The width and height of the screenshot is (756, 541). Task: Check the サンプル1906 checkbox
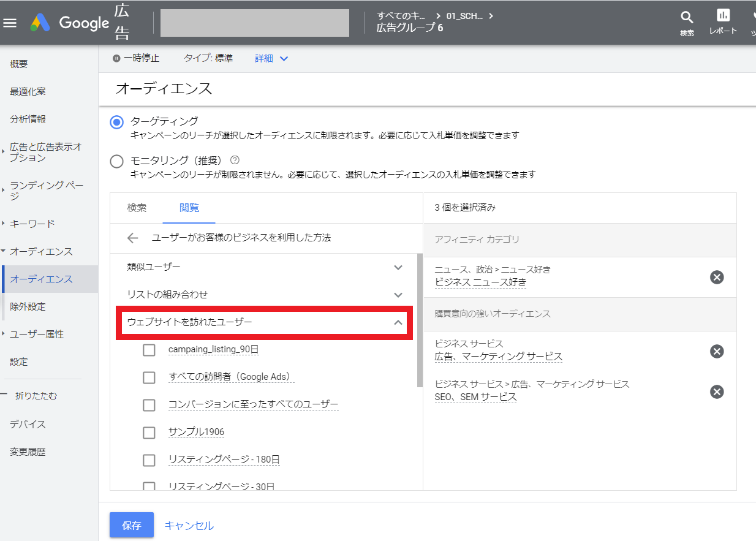tap(149, 433)
